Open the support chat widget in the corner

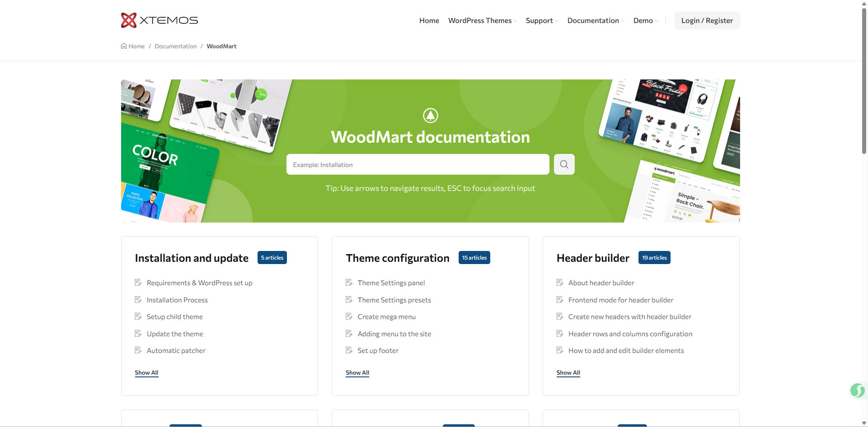click(x=857, y=391)
